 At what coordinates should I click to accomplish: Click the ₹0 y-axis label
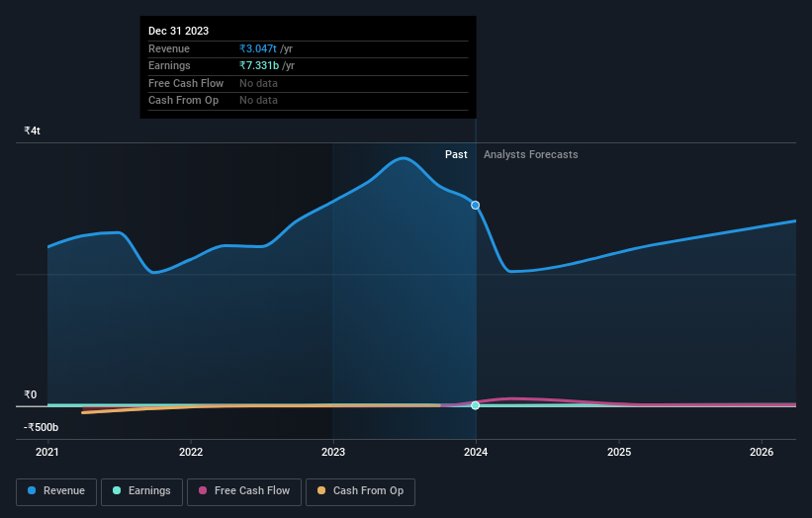click(x=31, y=394)
